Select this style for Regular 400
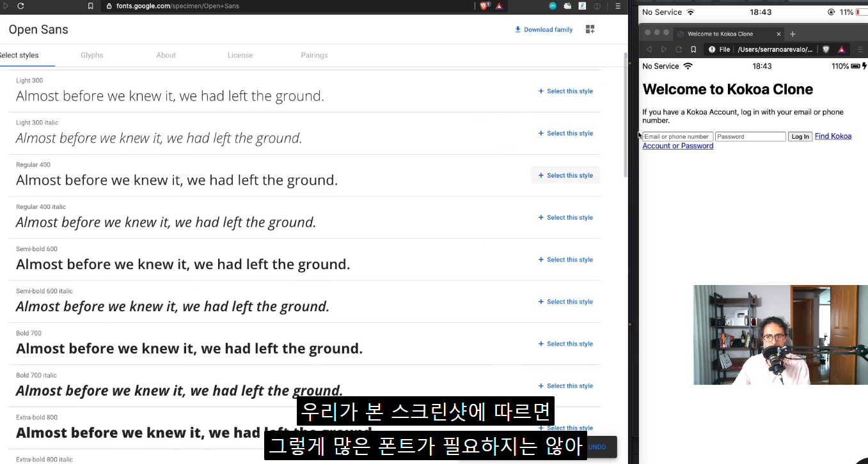868x464 pixels. coord(565,175)
